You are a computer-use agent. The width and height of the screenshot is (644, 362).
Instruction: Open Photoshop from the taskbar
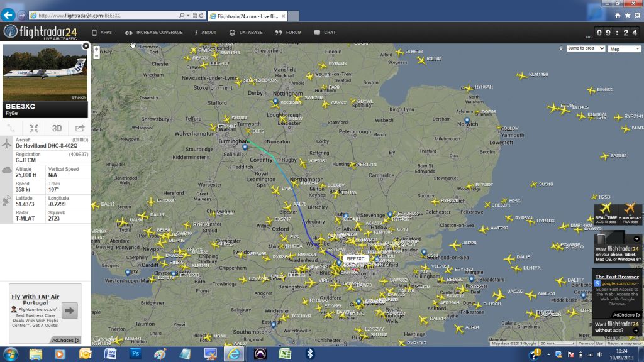(135, 354)
